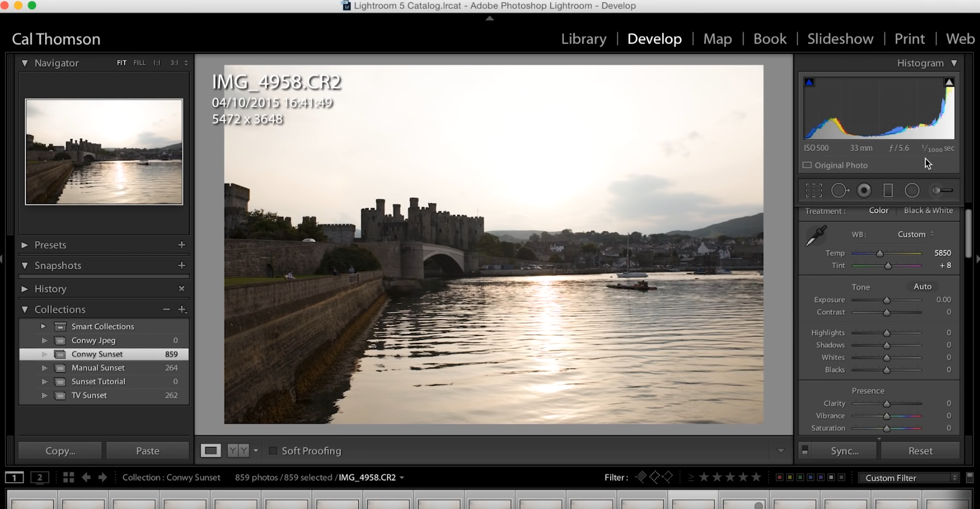
Task: Switch to Before/After YY view
Action: pos(238,450)
